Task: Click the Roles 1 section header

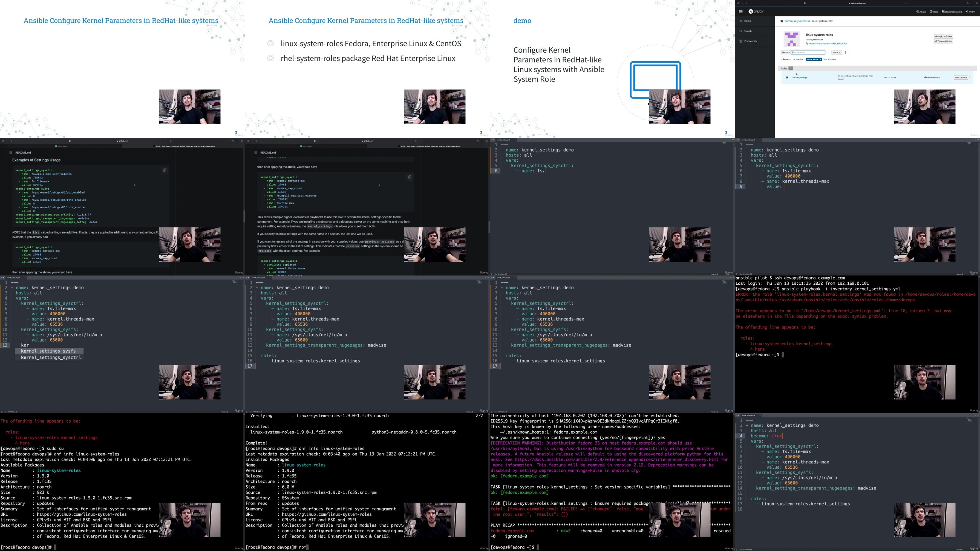Action: click(x=877, y=69)
